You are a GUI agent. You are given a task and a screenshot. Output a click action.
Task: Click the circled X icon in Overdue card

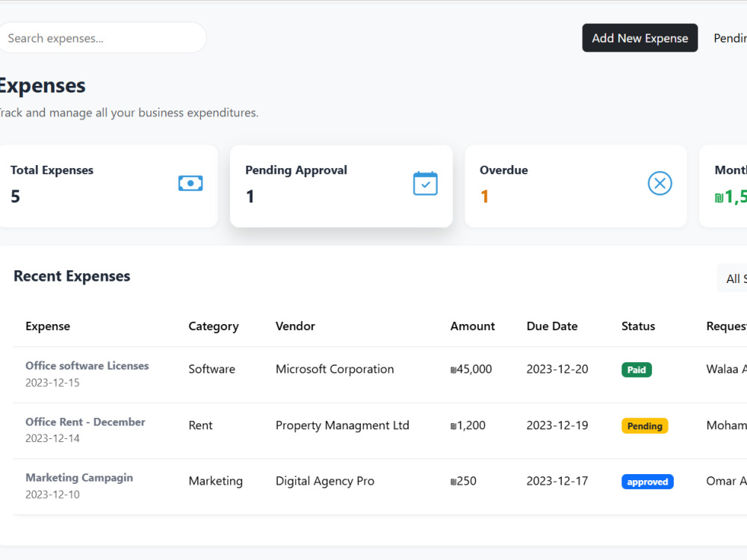pyautogui.click(x=660, y=184)
